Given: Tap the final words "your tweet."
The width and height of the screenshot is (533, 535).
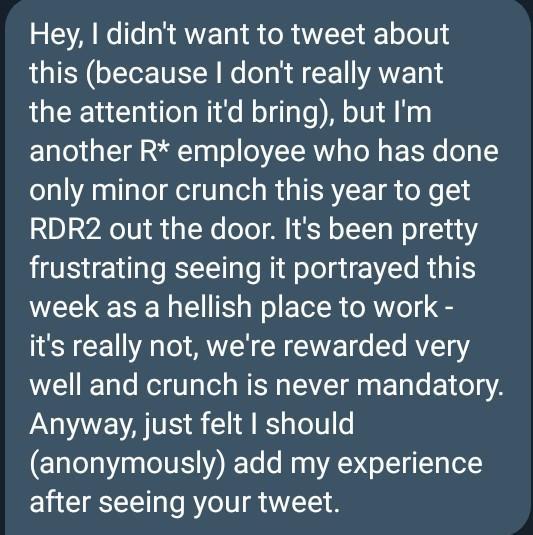Looking at the screenshot, I should coord(266,503).
